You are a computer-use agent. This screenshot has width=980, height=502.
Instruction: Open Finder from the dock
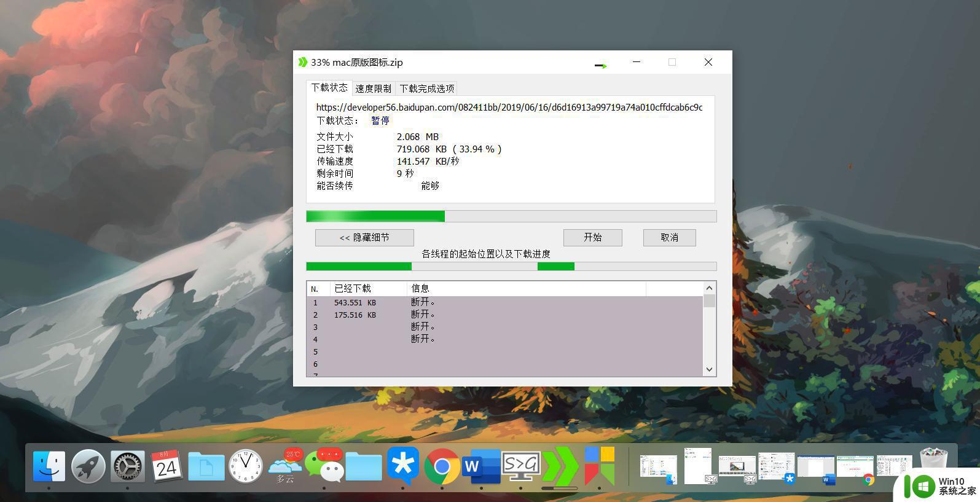49,466
